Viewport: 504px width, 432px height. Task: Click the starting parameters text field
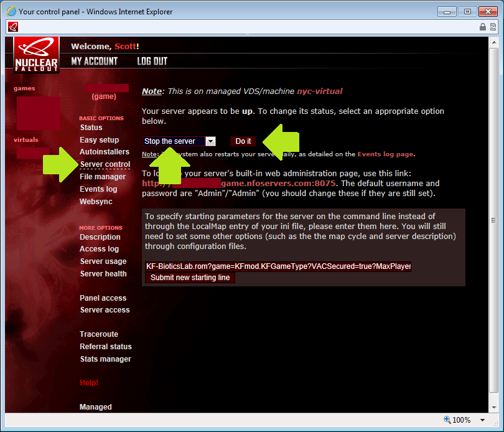pyautogui.click(x=278, y=266)
